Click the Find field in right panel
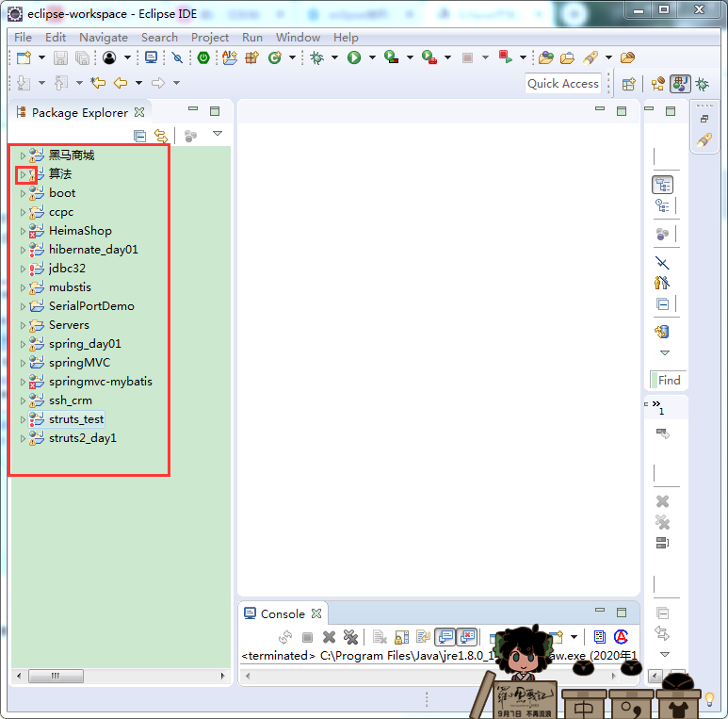This screenshot has width=728, height=719. pyautogui.click(x=669, y=381)
